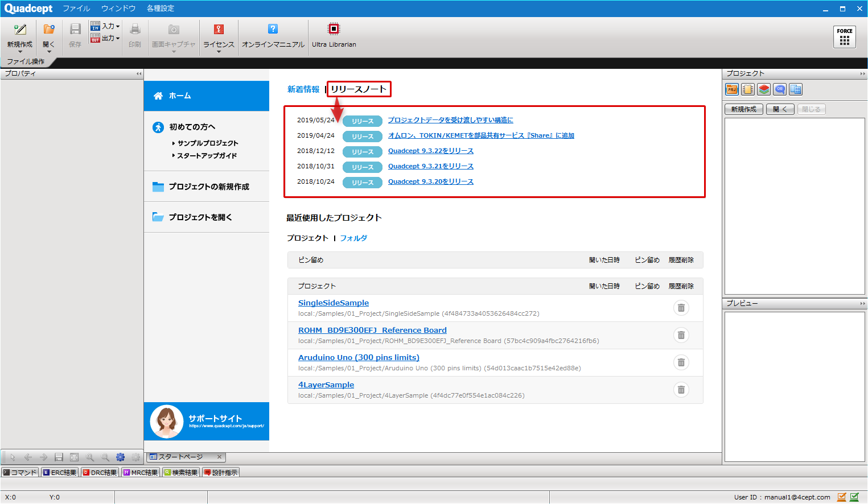The width and height of the screenshot is (868, 504).
Task: Open the オンラインマニュアル help icon
Action: point(273,29)
